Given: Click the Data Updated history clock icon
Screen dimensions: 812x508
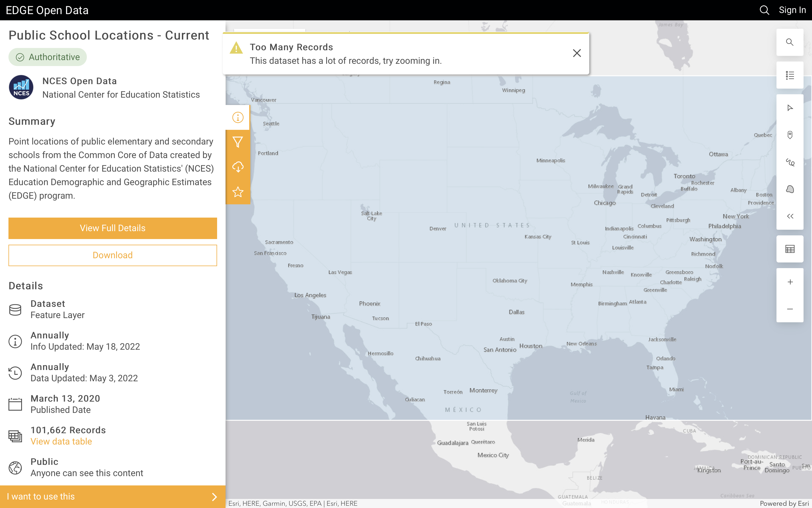Looking at the screenshot, I should [15, 373].
